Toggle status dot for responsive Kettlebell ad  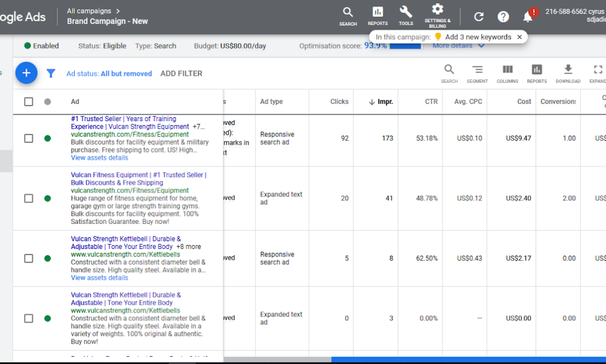47,258
